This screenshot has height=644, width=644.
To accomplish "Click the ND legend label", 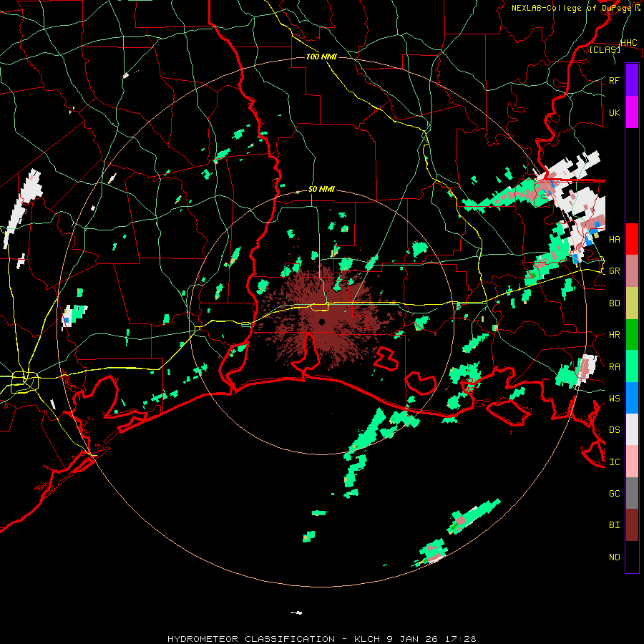I will click(614, 557).
